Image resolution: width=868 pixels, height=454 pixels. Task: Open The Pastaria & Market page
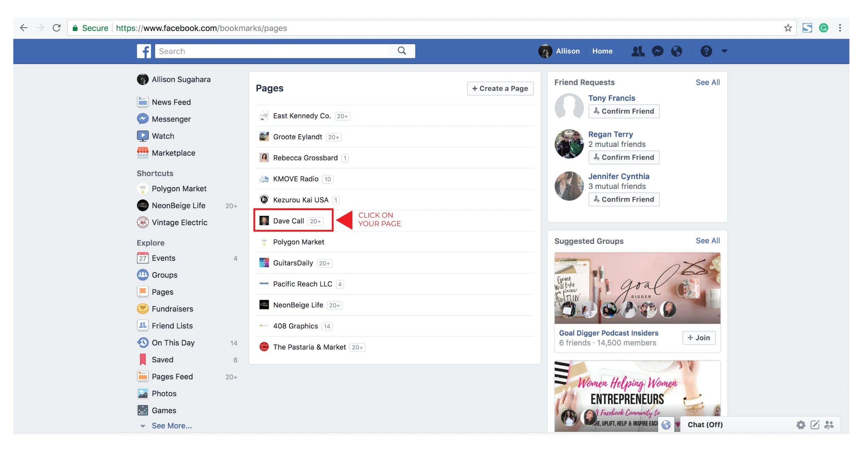[309, 347]
